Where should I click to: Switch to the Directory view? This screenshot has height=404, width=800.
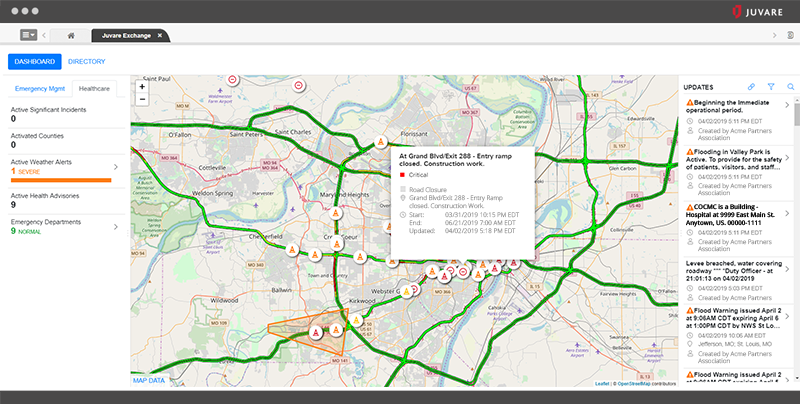point(87,61)
